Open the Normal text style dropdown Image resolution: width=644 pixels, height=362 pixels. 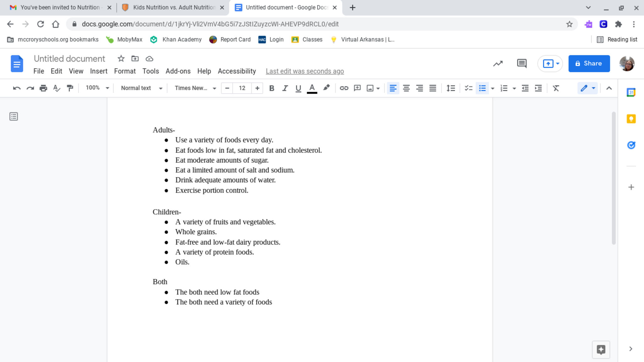[x=141, y=88]
